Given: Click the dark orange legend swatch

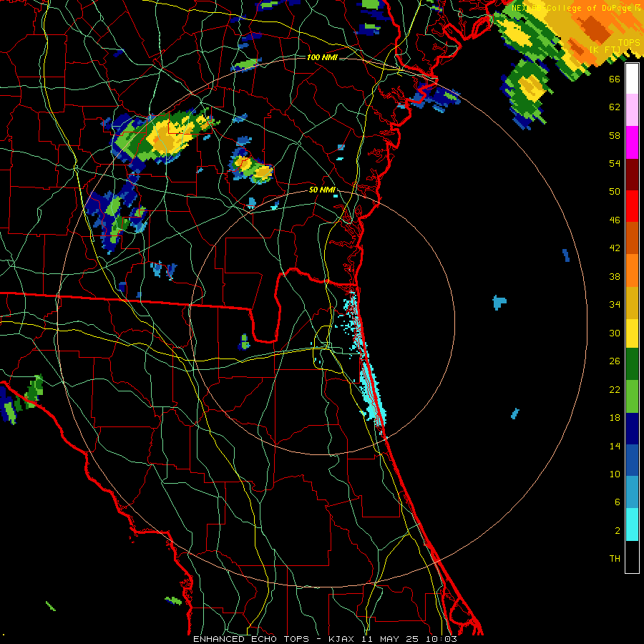Looking at the screenshot, I should pyautogui.click(x=632, y=238).
